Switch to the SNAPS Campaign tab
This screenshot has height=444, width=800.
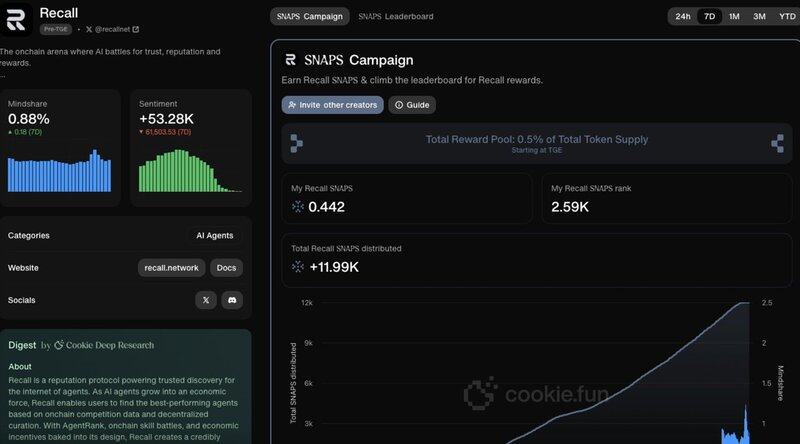tap(310, 16)
